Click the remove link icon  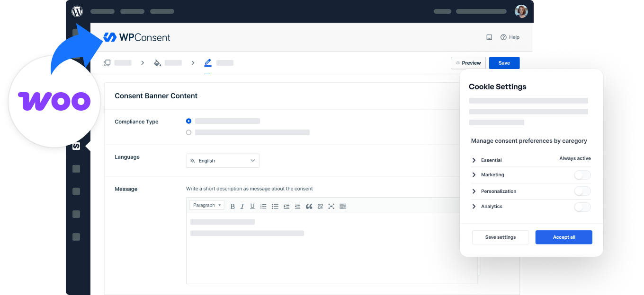click(x=320, y=206)
